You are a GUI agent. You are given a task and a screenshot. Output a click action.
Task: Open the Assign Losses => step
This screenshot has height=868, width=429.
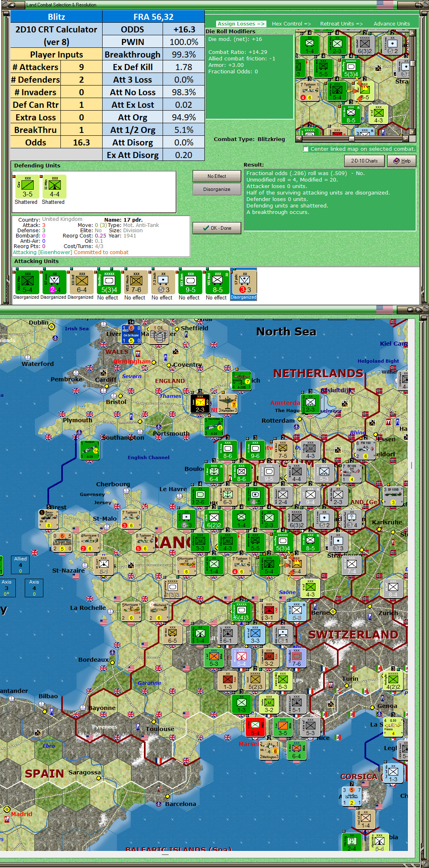[x=241, y=24]
